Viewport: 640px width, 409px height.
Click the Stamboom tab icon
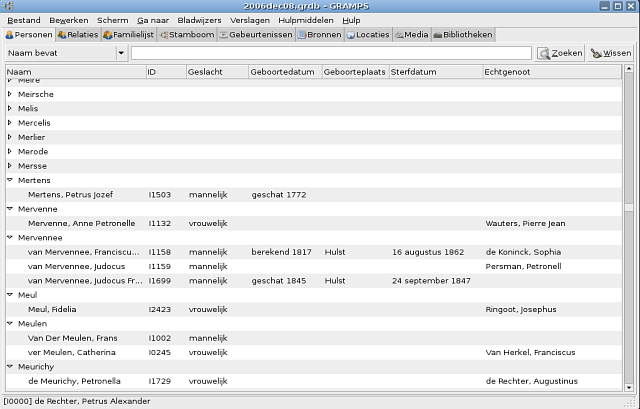coord(164,35)
